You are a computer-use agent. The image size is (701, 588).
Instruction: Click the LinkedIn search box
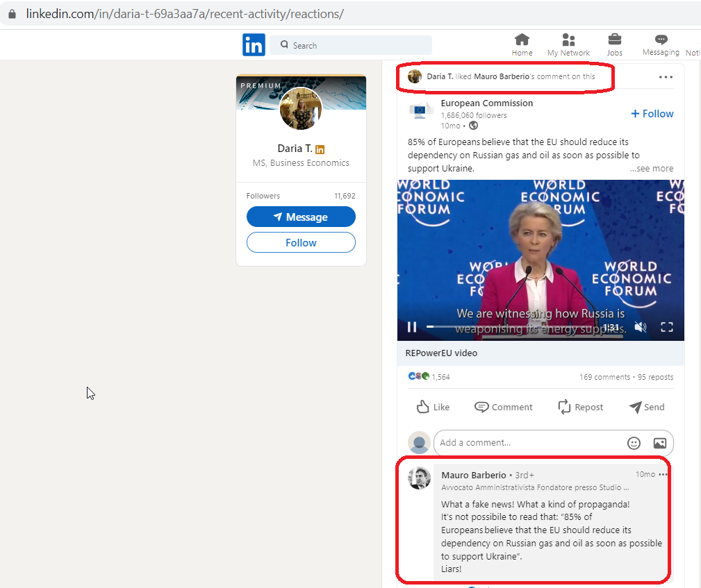coord(351,45)
